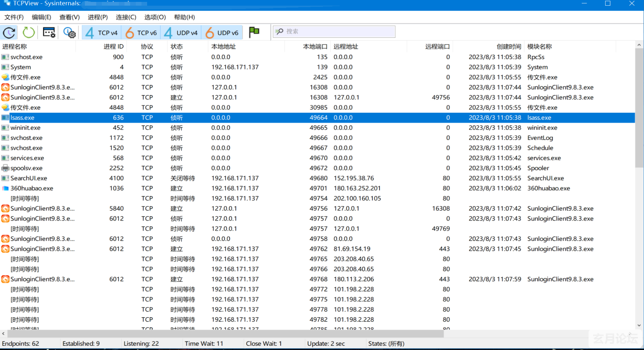Open the 帮助(H) menu
Image resolution: width=644 pixels, height=350 pixels.
(184, 17)
